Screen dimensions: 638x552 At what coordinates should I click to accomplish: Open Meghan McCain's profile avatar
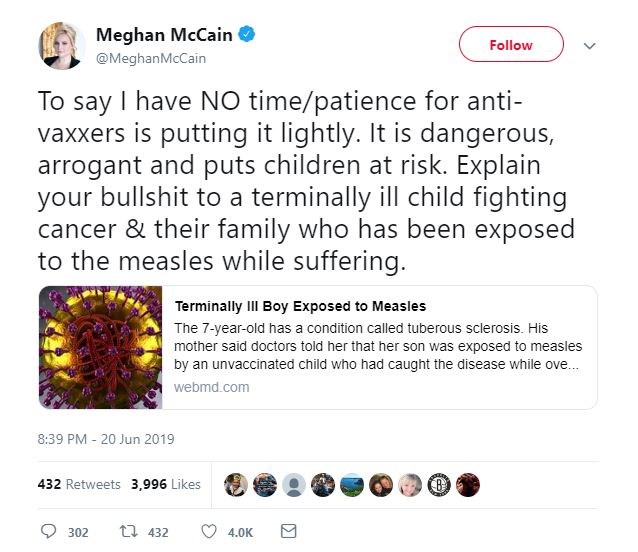(62, 46)
